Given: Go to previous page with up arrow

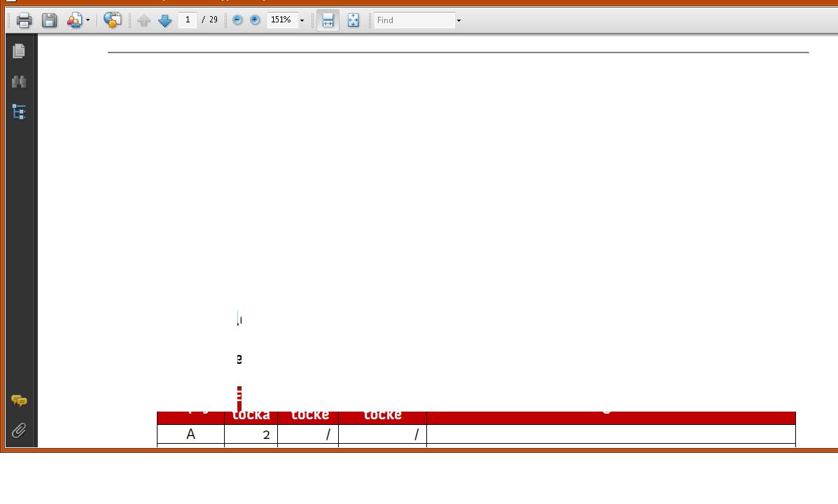Looking at the screenshot, I should coord(144,20).
